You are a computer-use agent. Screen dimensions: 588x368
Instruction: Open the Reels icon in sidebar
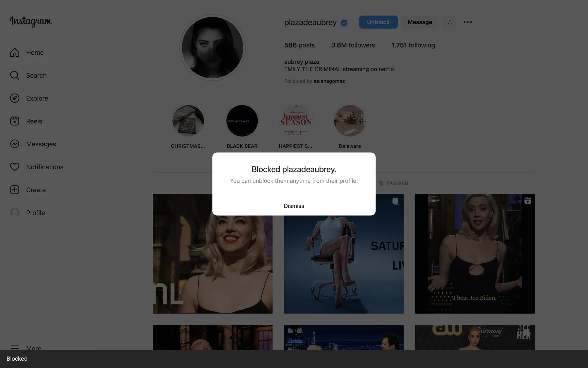(15, 121)
